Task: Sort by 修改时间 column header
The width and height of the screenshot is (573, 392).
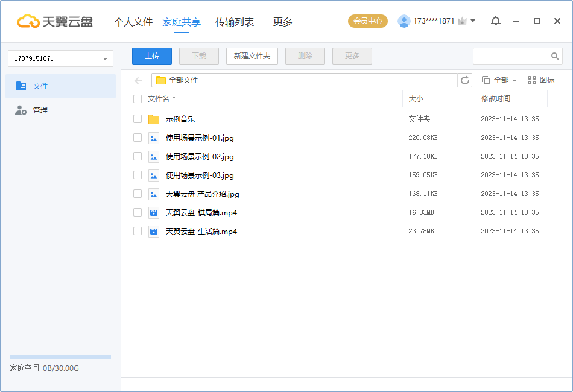Action: (x=496, y=99)
